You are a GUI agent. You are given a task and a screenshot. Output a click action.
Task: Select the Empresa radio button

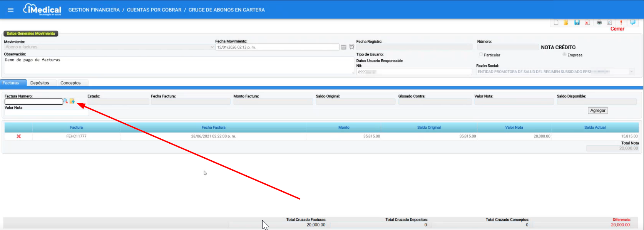564,55
